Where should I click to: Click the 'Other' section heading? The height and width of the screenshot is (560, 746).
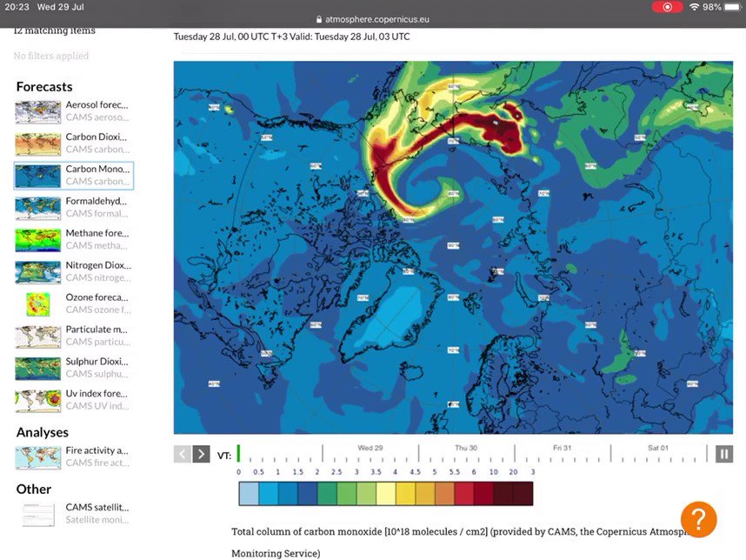33,489
